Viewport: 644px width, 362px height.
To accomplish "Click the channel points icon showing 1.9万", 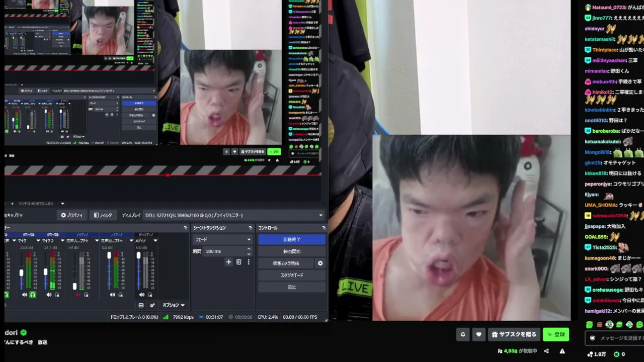I will tap(590, 354).
